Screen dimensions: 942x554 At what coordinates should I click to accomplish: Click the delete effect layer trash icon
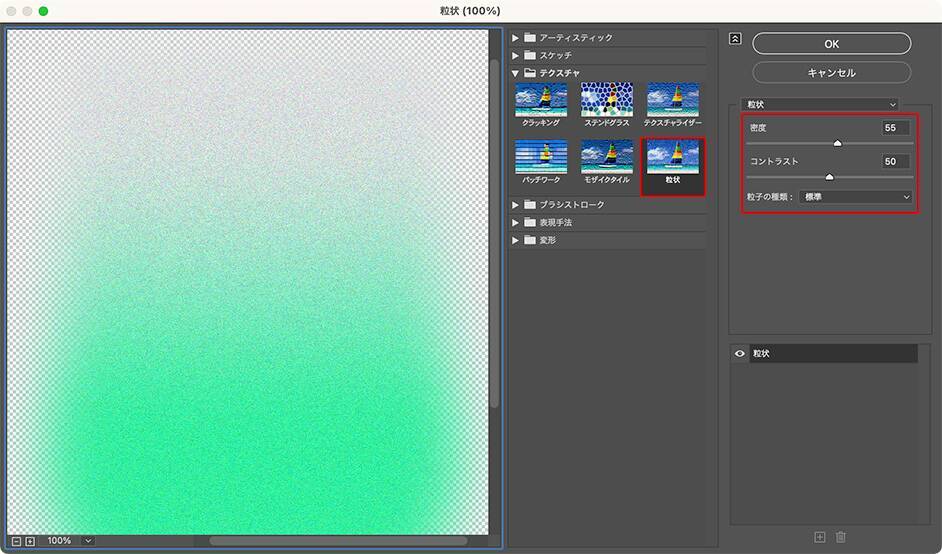tap(840, 537)
